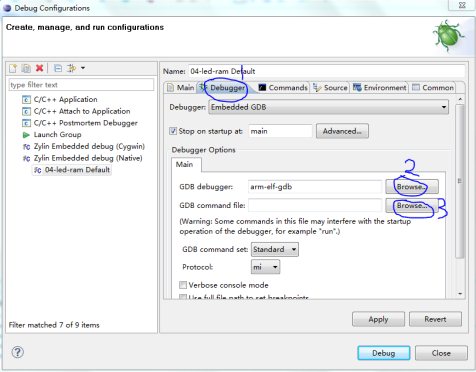Click the 04-led-ram Default entry icon

[x=38, y=170]
